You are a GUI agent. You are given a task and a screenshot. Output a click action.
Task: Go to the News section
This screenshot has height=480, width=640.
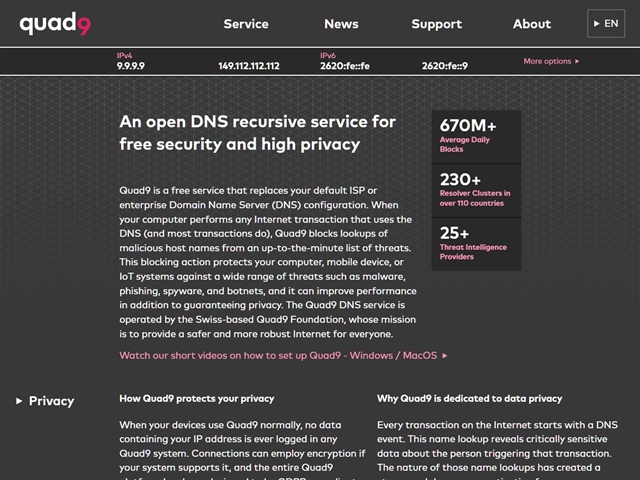(x=341, y=24)
